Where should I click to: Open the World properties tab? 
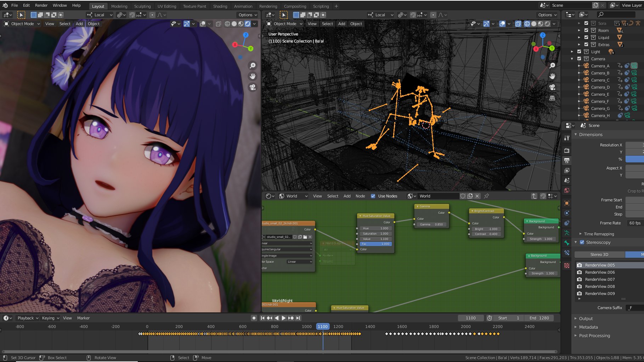tap(567, 190)
